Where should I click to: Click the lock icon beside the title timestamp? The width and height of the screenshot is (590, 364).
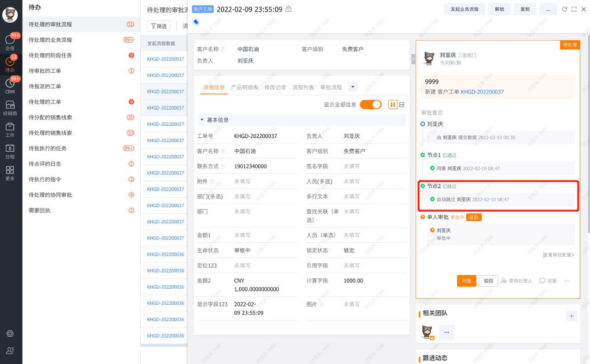[289, 9]
